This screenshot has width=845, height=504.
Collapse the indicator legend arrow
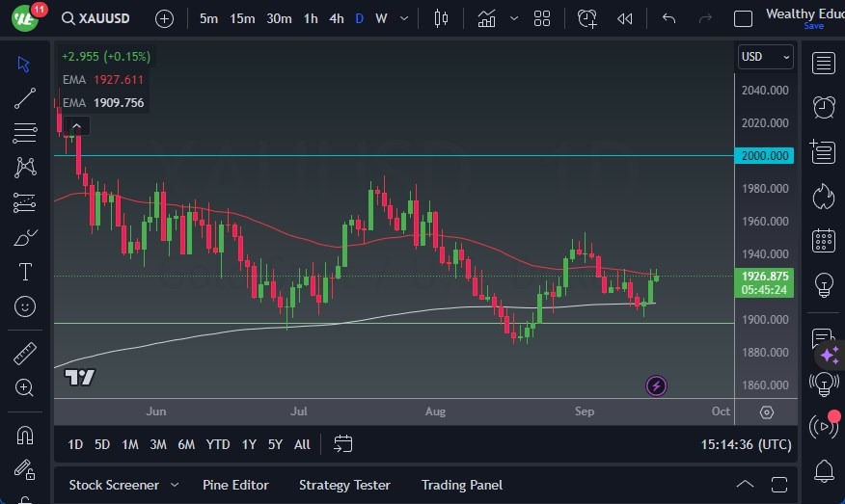76,125
